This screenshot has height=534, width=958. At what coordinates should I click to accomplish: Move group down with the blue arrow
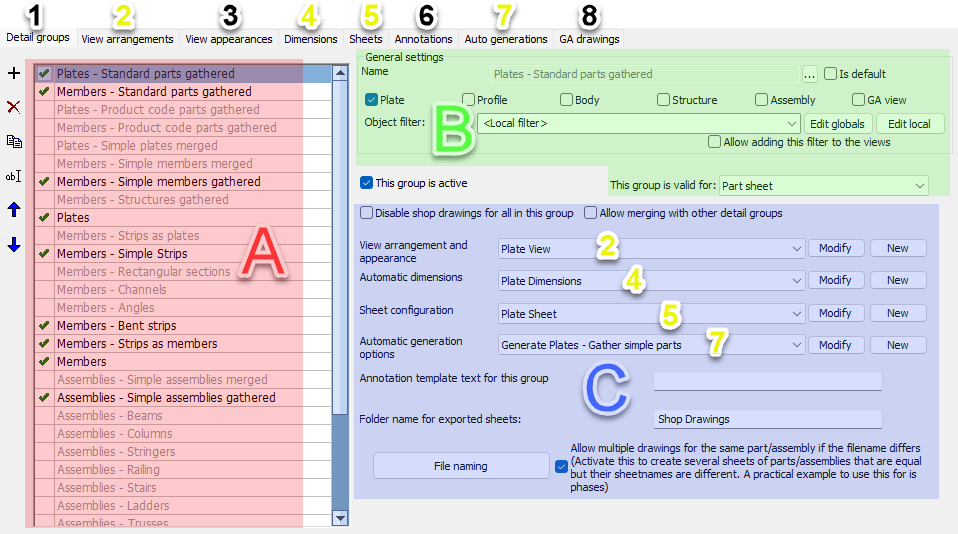(13, 245)
